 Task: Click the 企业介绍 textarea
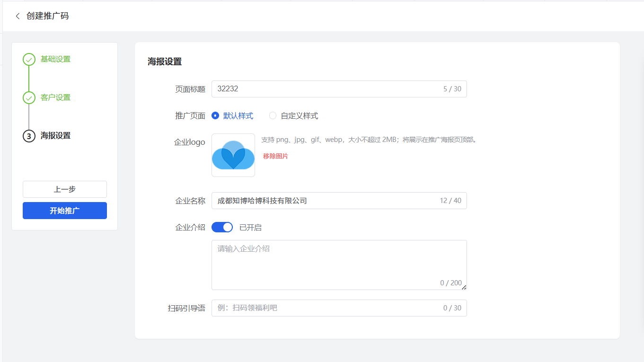339,265
